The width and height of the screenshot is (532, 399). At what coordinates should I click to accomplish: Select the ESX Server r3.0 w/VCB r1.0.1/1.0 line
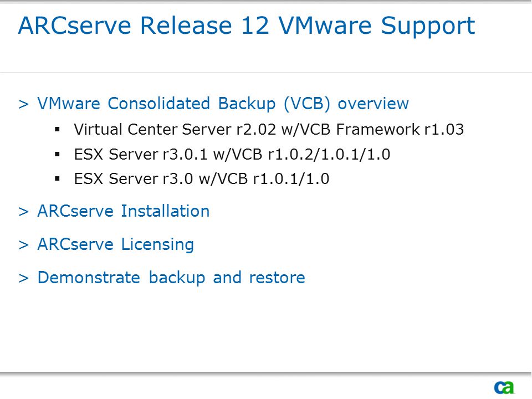point(202,179)
